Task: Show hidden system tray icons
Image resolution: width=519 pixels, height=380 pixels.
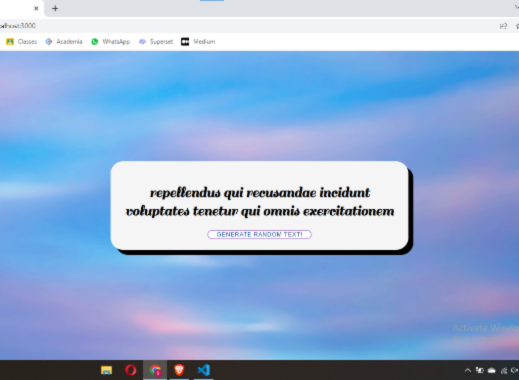Action: coord(468,370)
